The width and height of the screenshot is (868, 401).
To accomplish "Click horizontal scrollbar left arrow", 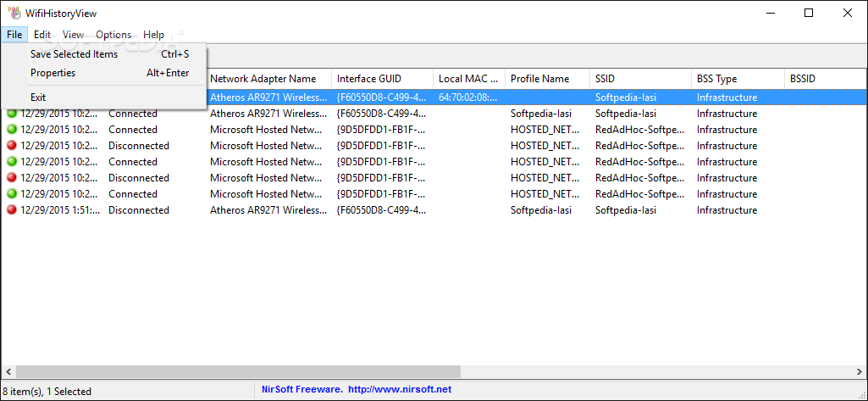I will pyautogui.click(x=8, y=371).
